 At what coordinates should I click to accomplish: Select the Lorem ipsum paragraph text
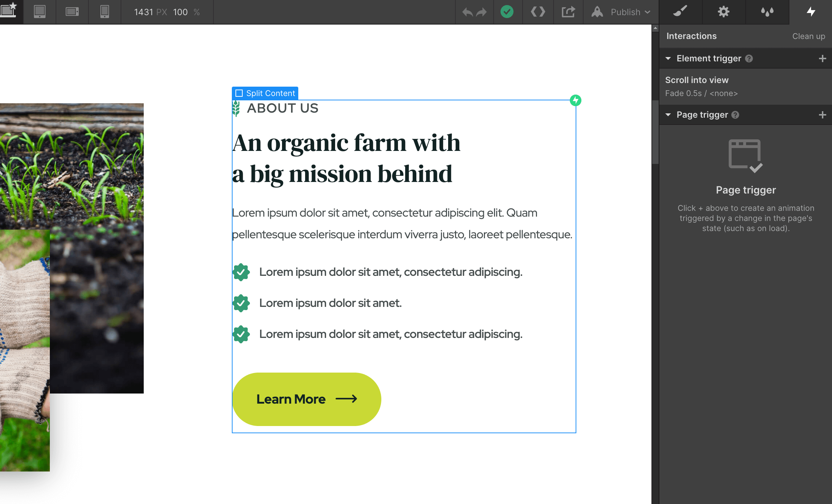[x=402, y=223]
